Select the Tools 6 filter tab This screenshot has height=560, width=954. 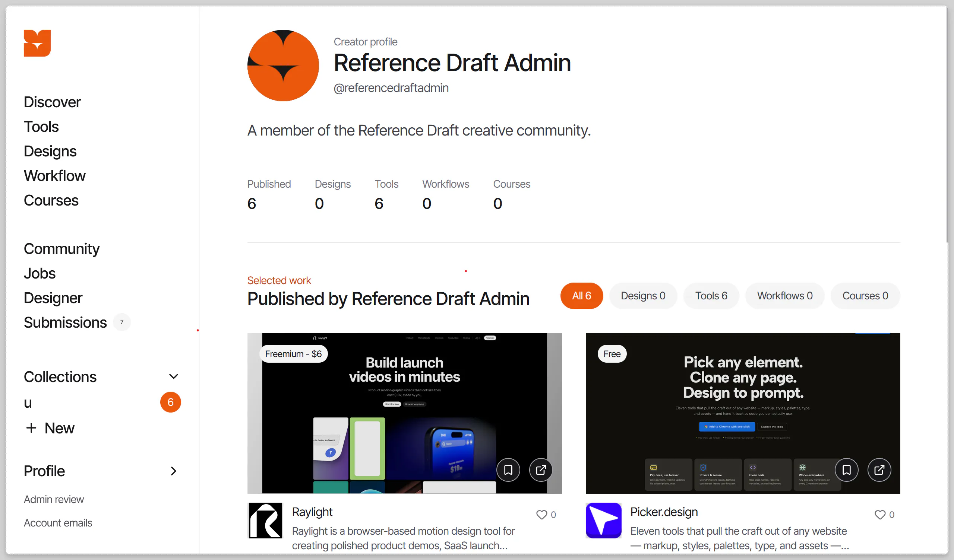click(711, 296)
